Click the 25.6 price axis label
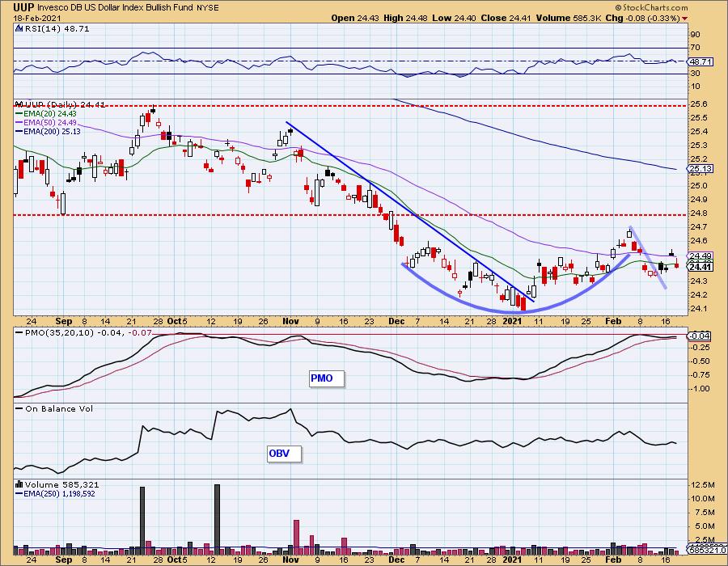Viewport: 728px width, 566px height. 699,104
